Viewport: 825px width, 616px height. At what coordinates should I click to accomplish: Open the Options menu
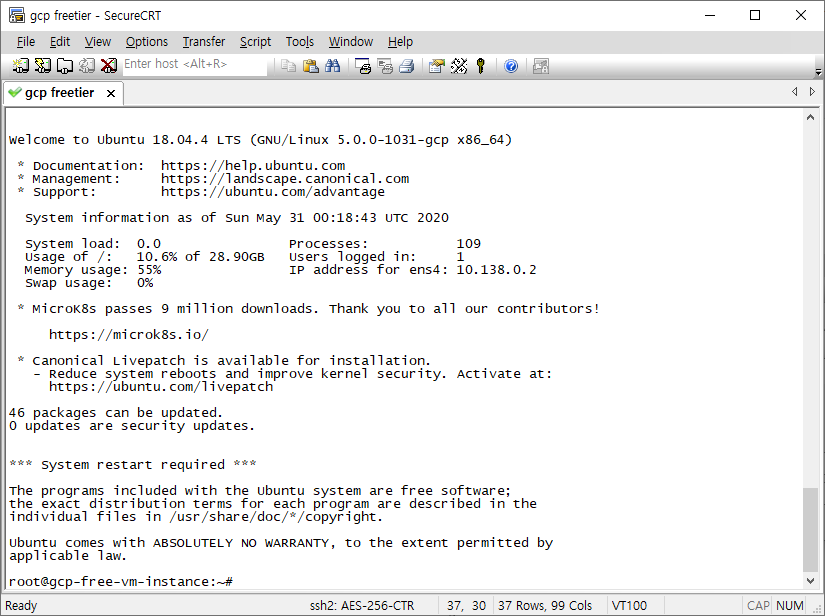pyautogui.click(x=147, y=42)
